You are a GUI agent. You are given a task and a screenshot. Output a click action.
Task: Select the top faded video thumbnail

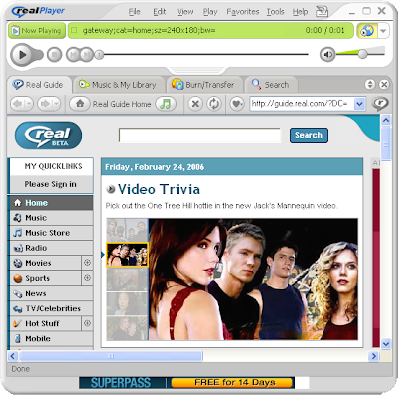(x=127, y=230)
